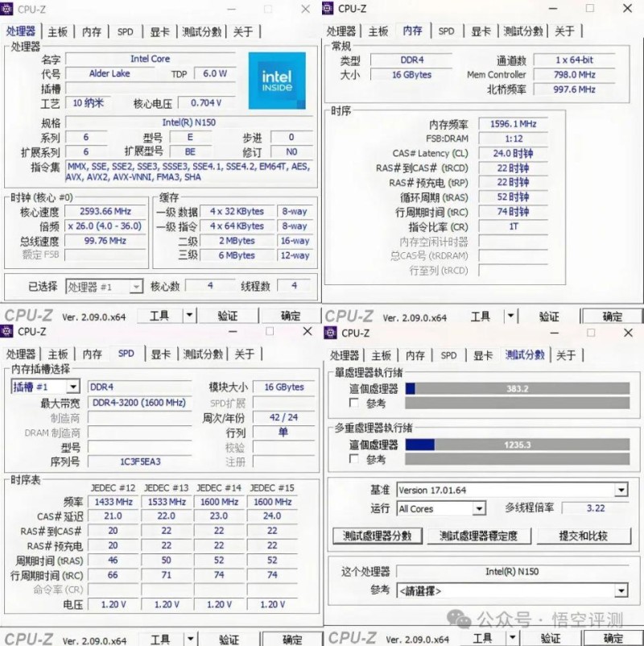The image size is (644, 646).
Task: Open 关于 tab in processor window
Action: click(x=243, y=31)
